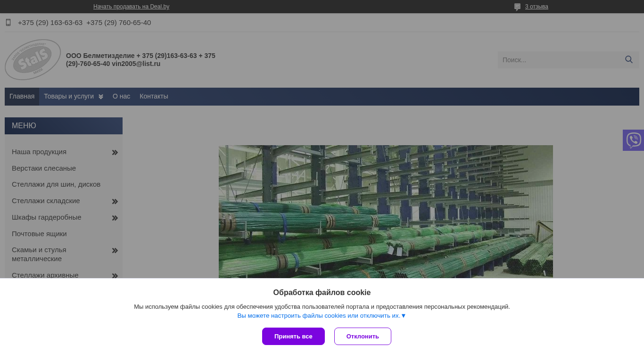This screenshot has height=362, width=644.
Task: Open the Контакты page
Action: (x=154, y=97)
